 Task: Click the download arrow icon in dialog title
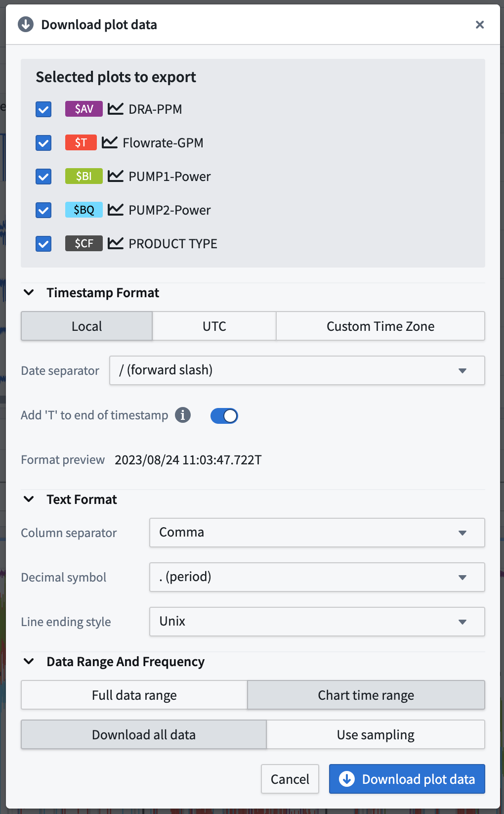(x=26, y=24)
